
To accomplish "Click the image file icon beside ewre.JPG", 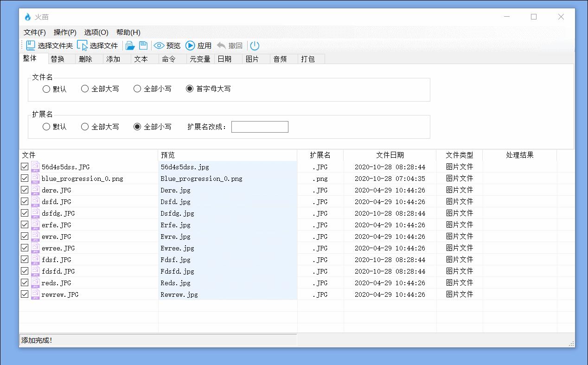I will pyautogui.click(x=35, y=236).
